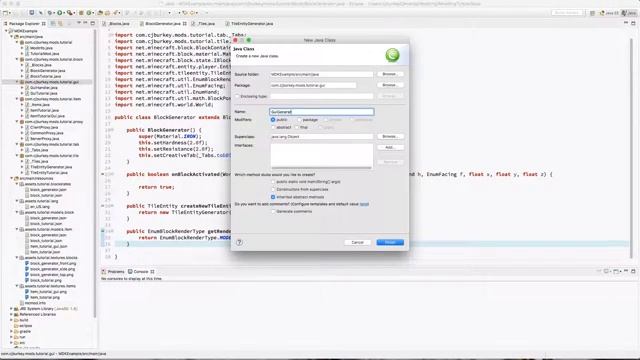
Task: Click the green Run toolbar button
Action: pos(60,13)
